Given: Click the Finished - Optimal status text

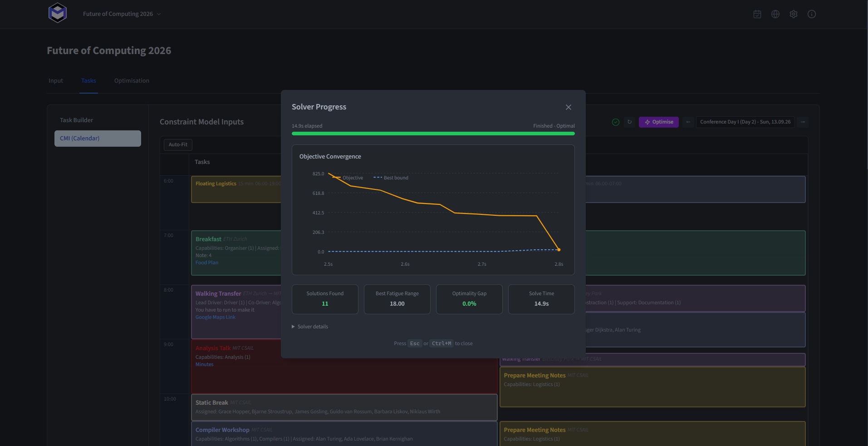Looking at the screenshot, I should [x=554, y=126].
